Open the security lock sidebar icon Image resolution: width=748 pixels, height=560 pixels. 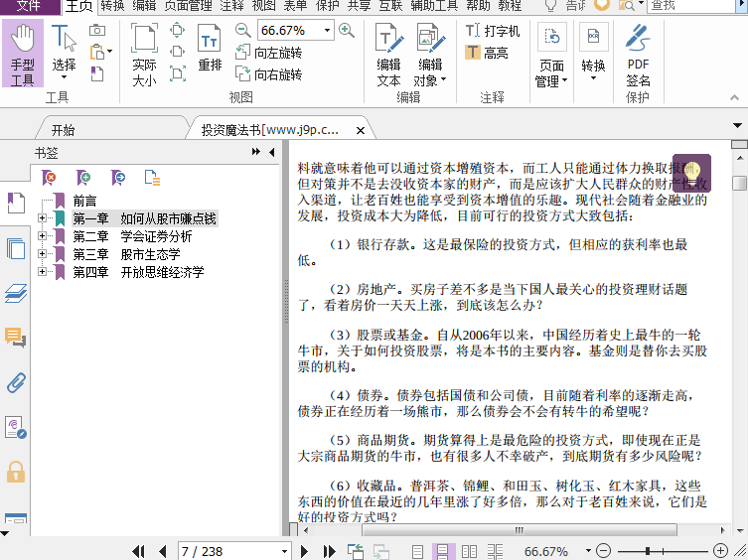pyautogui.click(x=16, y=473)
